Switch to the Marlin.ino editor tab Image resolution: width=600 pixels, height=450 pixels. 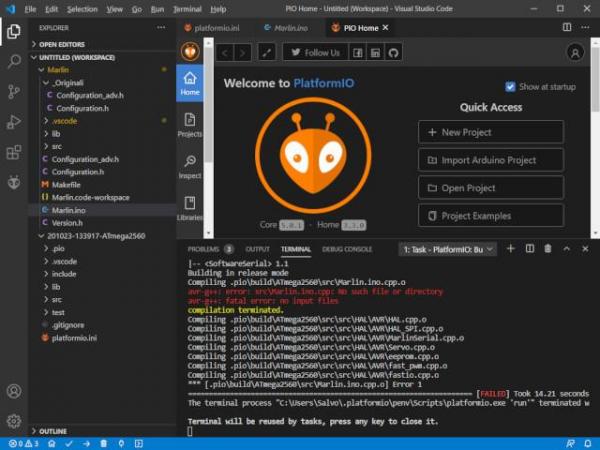click(286, 27)
